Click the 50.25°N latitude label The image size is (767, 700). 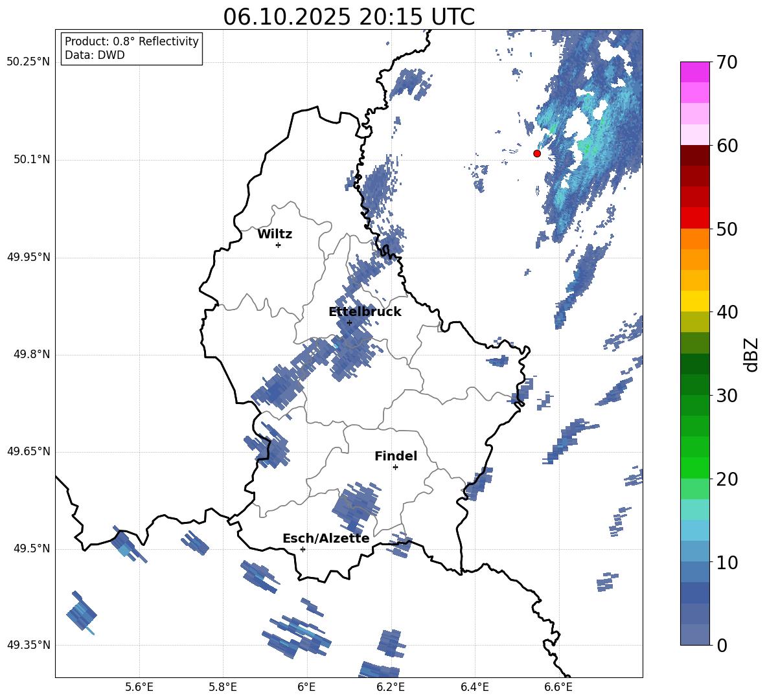[29, 62]
